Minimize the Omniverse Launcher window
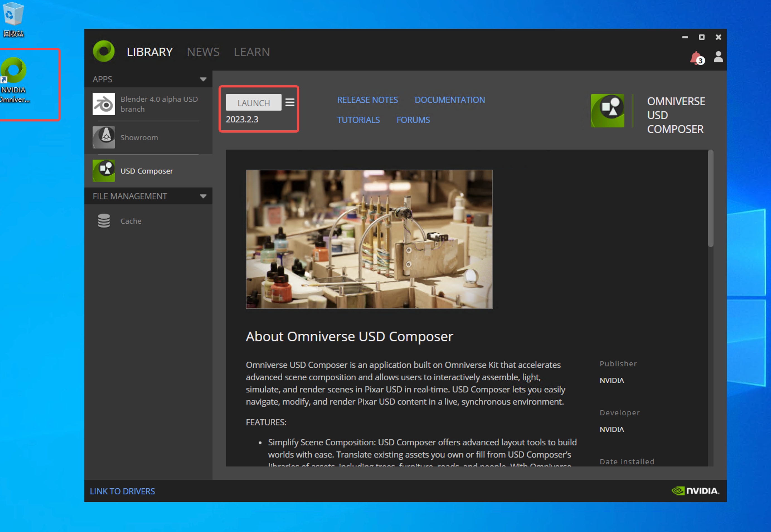This screenshot has height=532, width=771. pos(685,37)
